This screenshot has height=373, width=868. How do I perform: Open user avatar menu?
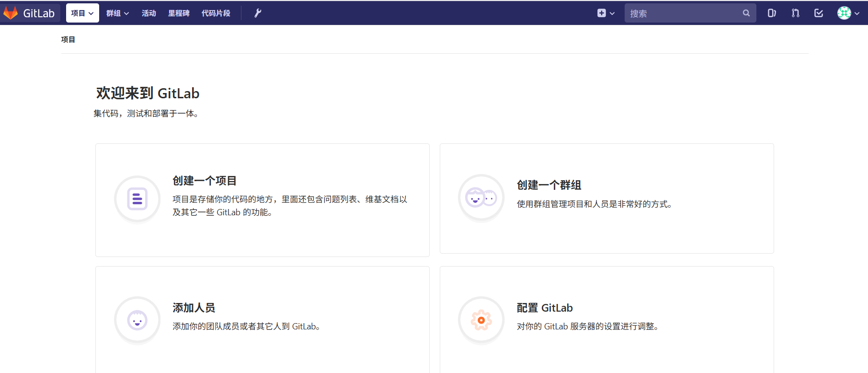(x=848, y=13)
